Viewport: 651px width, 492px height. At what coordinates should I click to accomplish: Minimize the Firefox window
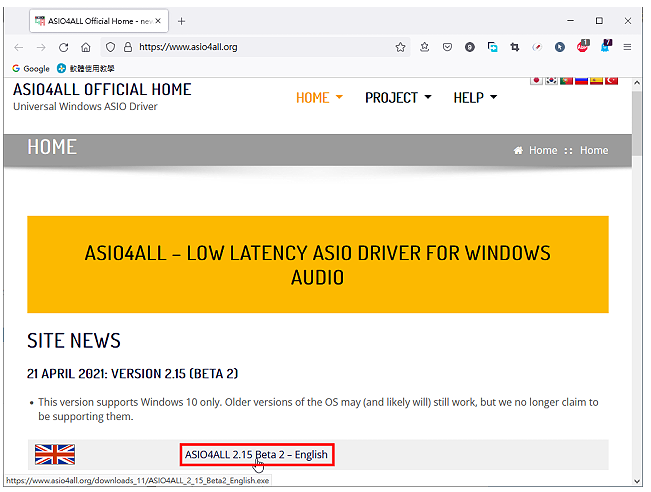point(570,21)
